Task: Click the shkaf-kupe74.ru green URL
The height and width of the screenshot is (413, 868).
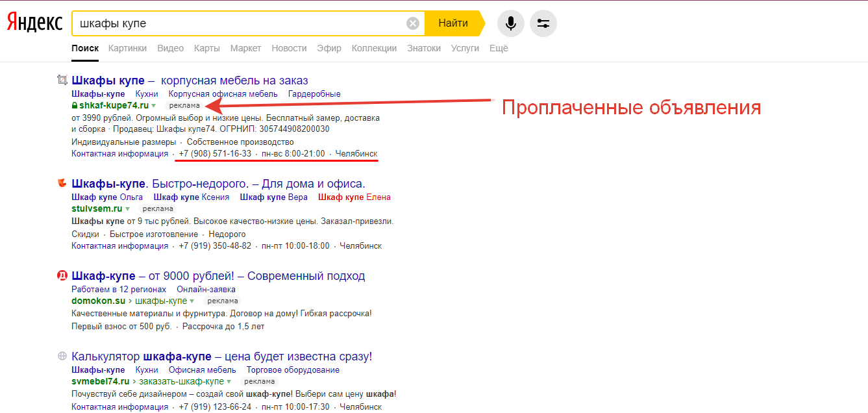Action: (114, 105)
